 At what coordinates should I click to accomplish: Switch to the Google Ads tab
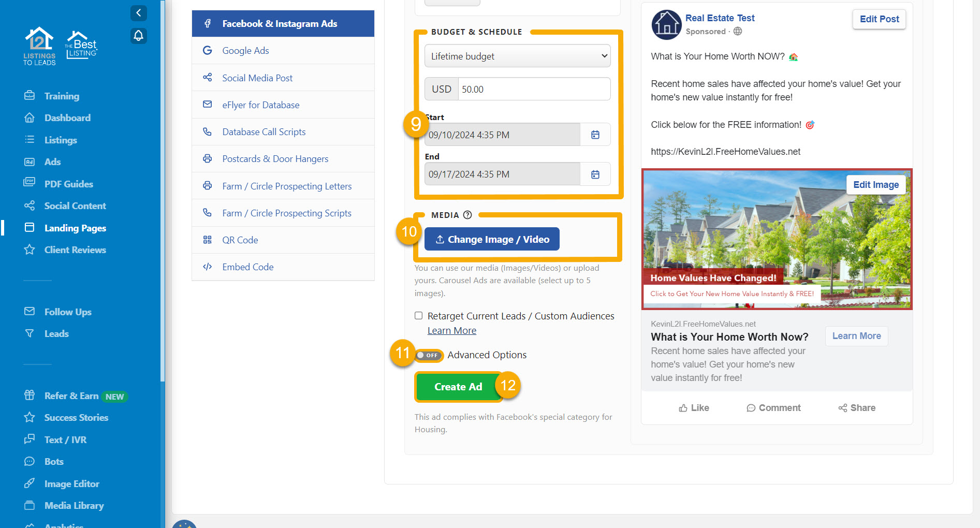(x=245, y=50)
